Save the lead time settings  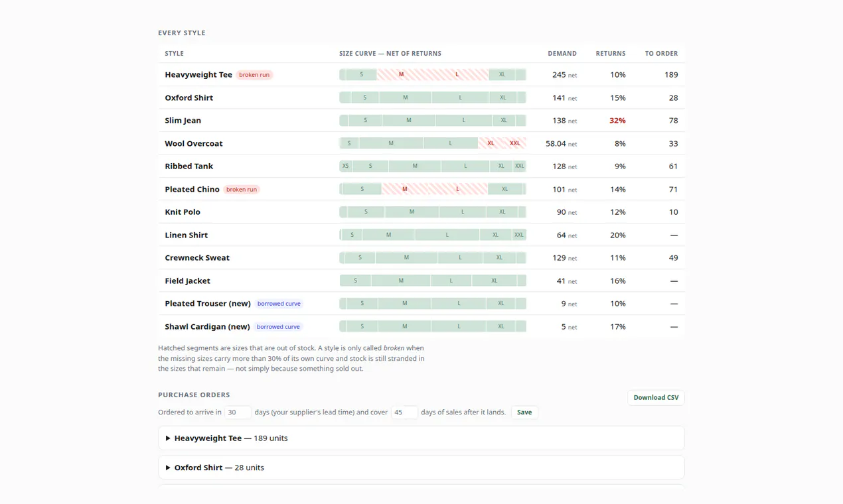(524, 412)
